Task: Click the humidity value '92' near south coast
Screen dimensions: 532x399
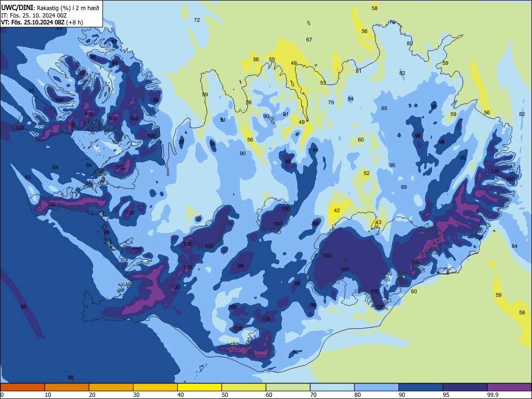Action: tap(296, 352)
